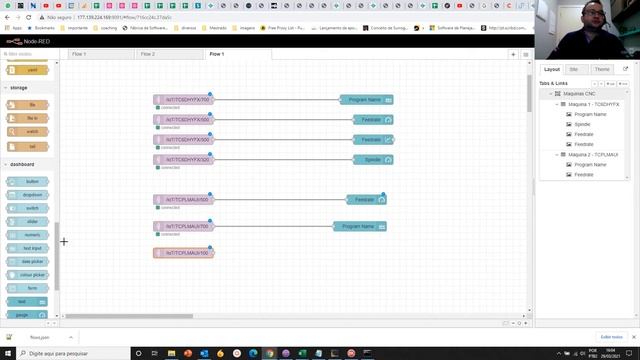The image size is (640, 360).
Task: Pick the dashboard switch node
Action: (28, 208)
